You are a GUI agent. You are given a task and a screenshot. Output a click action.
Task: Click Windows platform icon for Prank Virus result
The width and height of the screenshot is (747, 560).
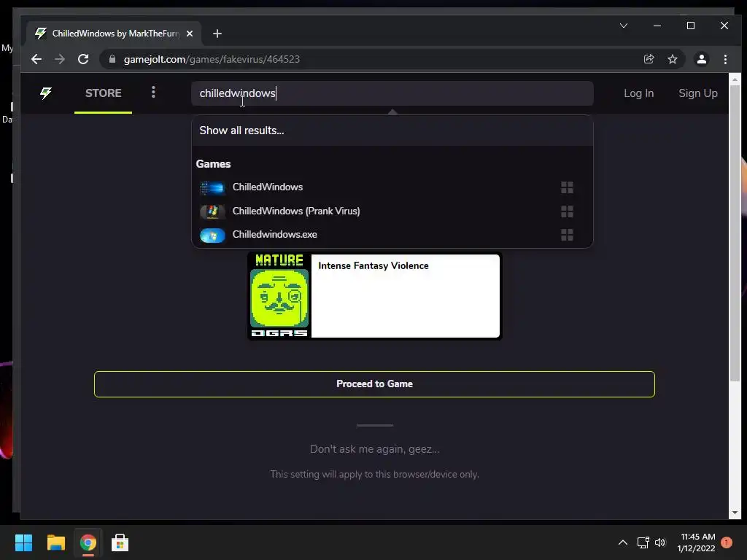tap(567, 211)
